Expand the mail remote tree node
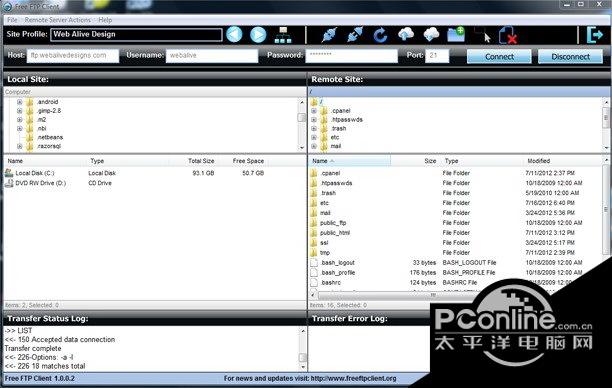Viewport: 612px width, 388px height. click(314, 146)
